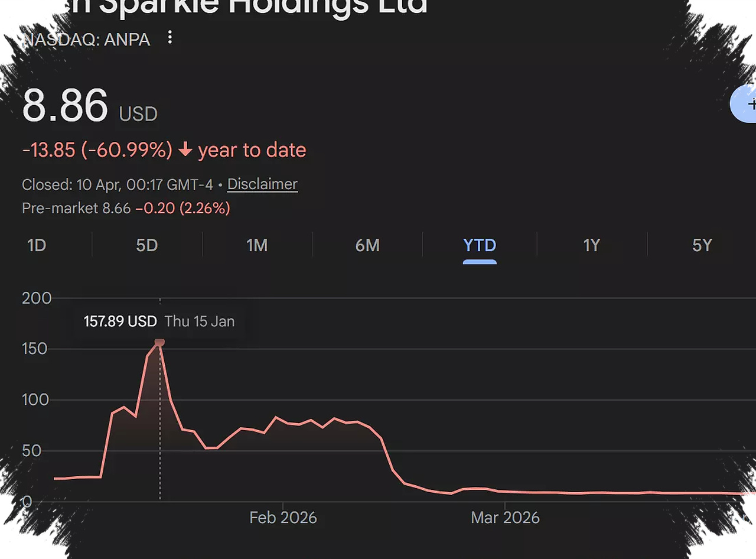
Task: Switch chart to 5D range
Action: 147,245
